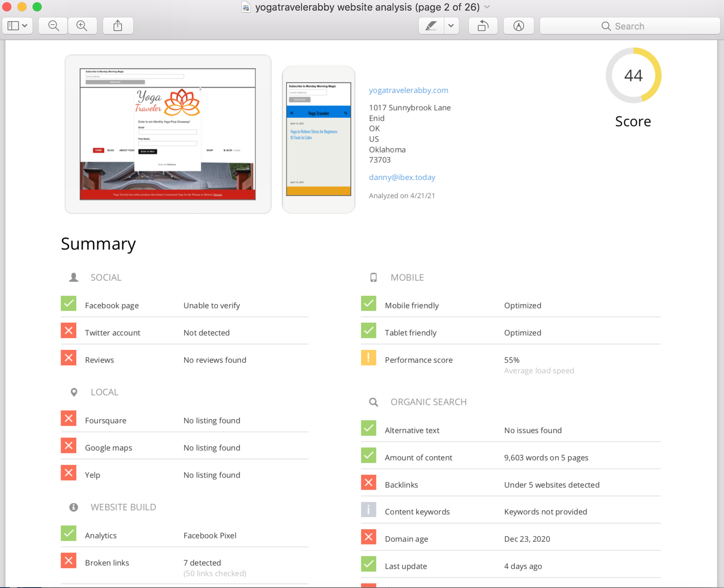724x588 pixels.
Task: Click red X next to Foursquare
Action: tap(69, 418)
